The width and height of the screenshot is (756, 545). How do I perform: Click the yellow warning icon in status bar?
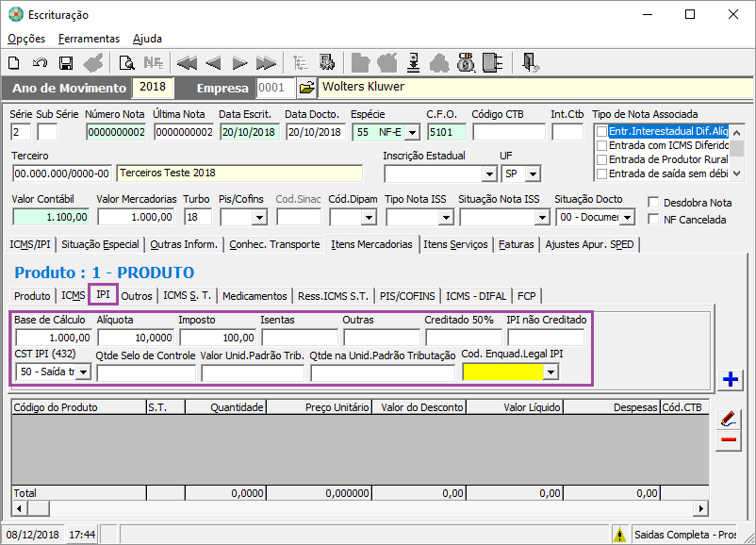[x=619, y=535]
